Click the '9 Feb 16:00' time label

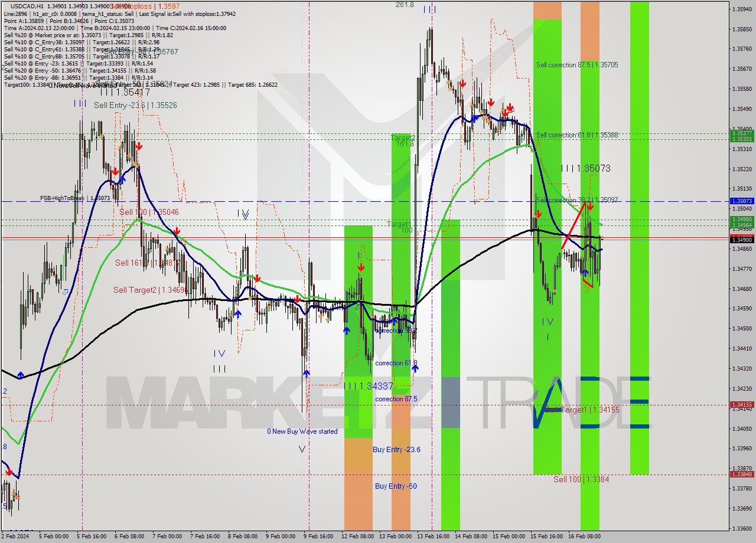pyautogui.click(x=318, y=537)
